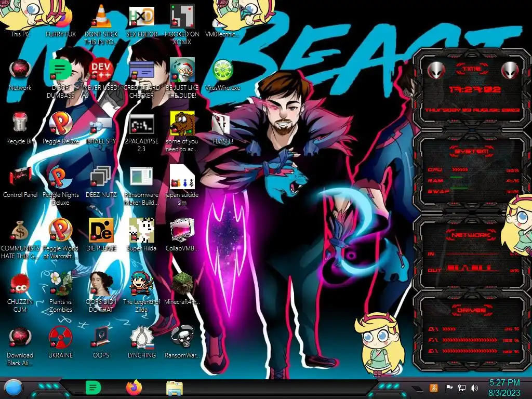532x399 pixels.
Task: Open the network tray icon
Action: 462,388
